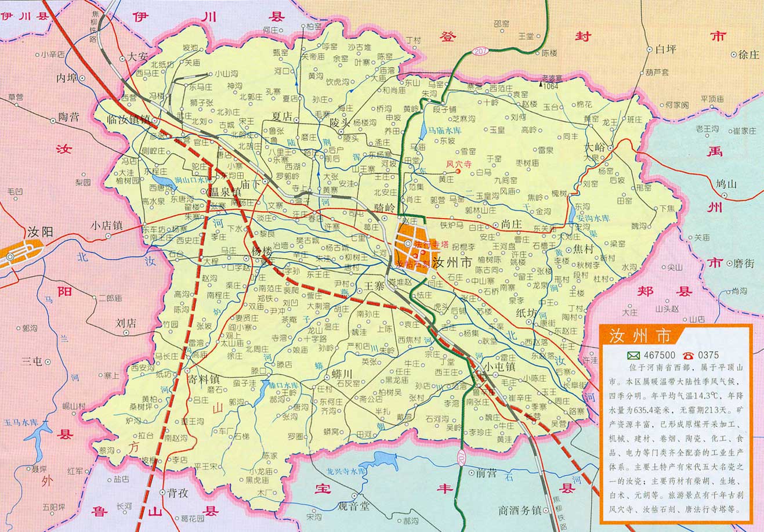Click the 汝州市 city label on map
Image resolution: width=764 pixels, height=532 pixels.
tap(453, 262)
